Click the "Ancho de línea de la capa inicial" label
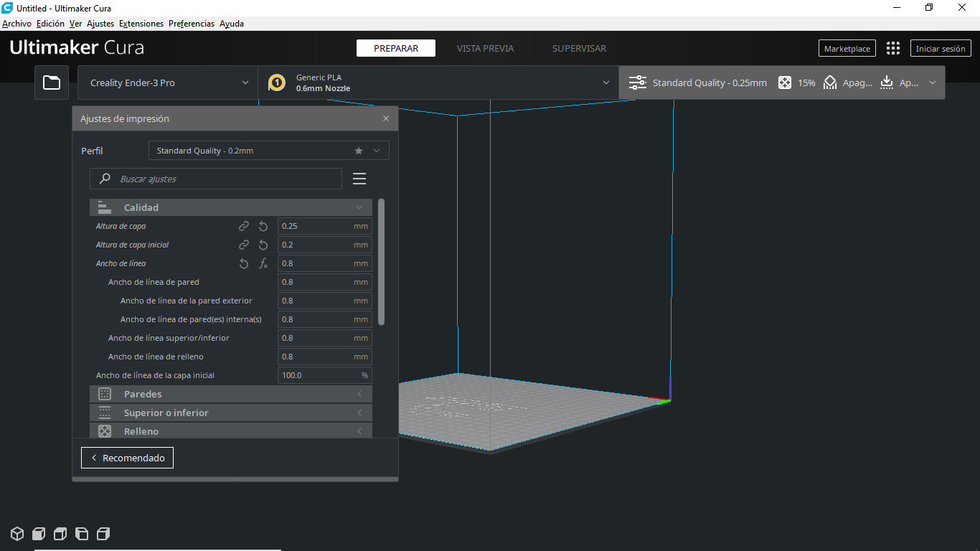 click(155, 375)
